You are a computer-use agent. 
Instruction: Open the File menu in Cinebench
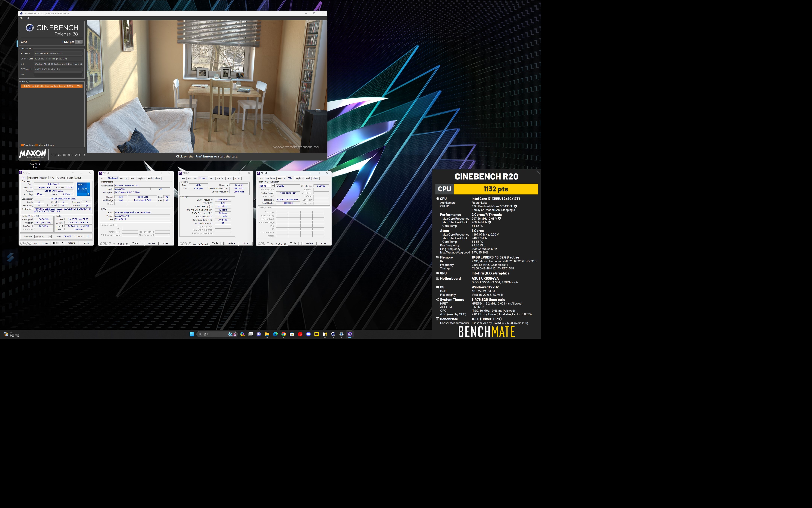click(x=21, y=18)
